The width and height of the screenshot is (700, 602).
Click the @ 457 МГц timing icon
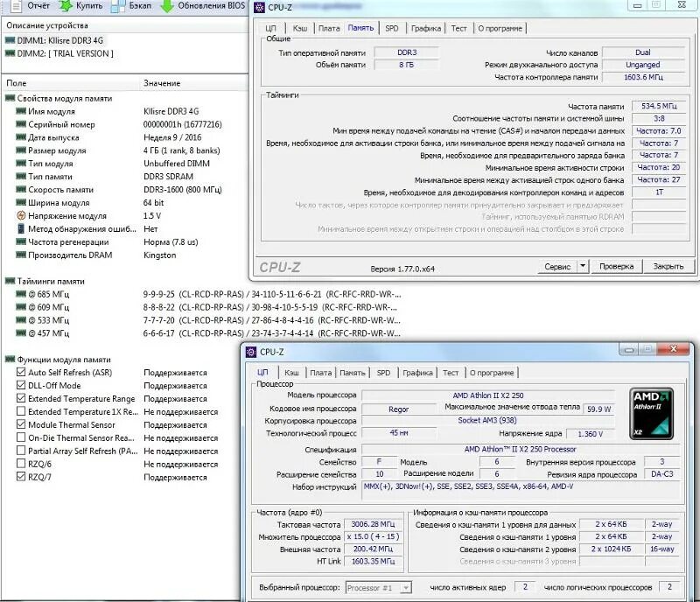pos(20,332)
